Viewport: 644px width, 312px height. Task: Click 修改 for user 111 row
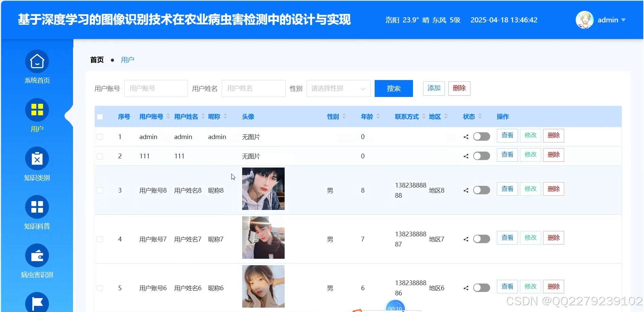pos(530,155)
